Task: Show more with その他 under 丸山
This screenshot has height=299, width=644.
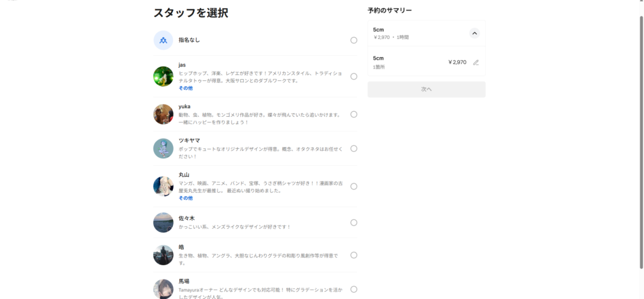Action: 186,198
